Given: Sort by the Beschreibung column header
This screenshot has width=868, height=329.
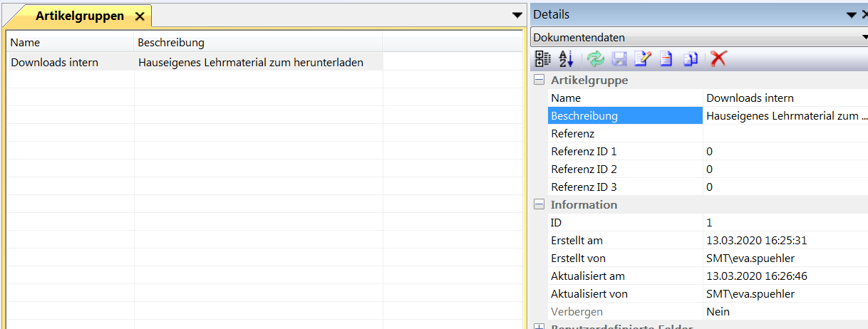Looking at the screenshot, I should (x=257, y=43).
